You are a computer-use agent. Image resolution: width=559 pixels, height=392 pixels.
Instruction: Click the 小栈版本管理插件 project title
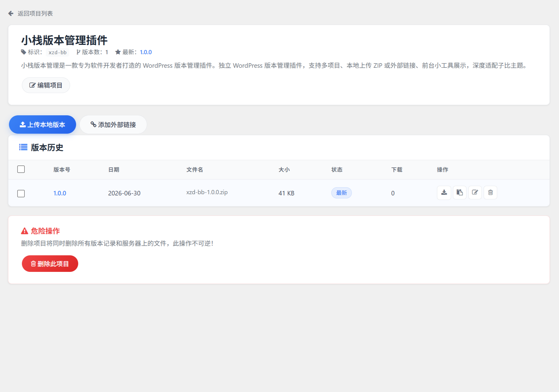(x=64, y=40)
